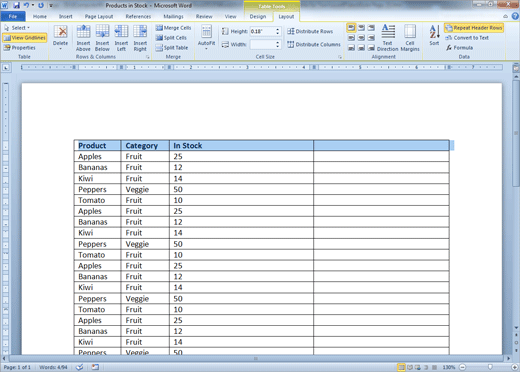Switch to Table Tools Design tab

point(258,16)
